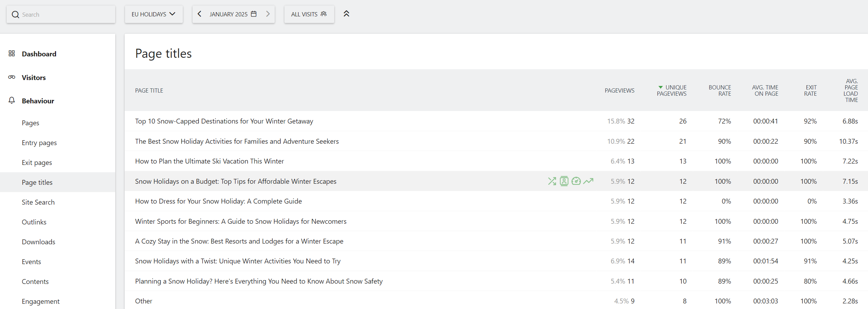
Task: Open row evolution trend icon in highlighted row
Action: 588,181
